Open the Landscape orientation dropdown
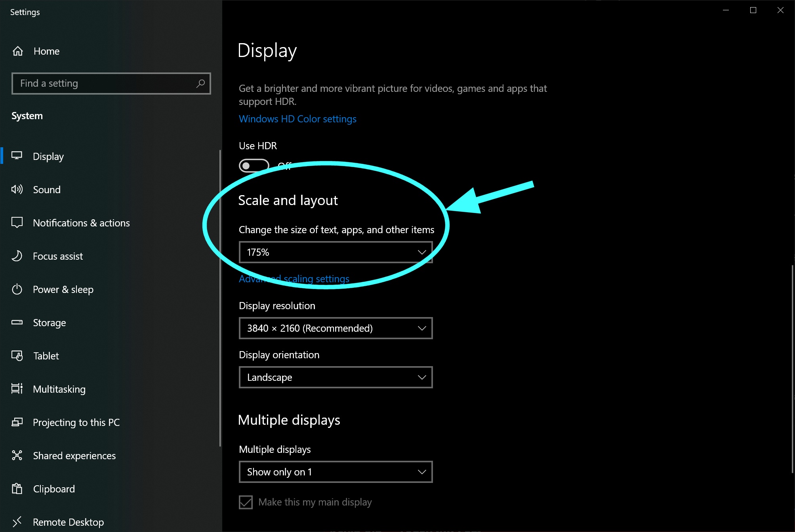Image resolution: width=795 pixels, height=532 pixels. coord(336,377)
